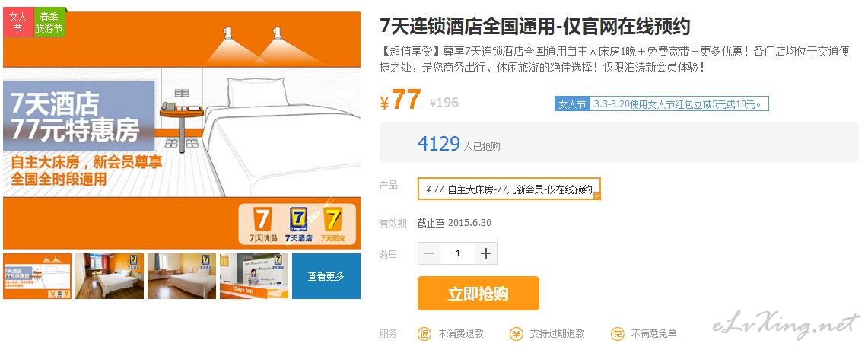
Task: Click the main hotel promotional image
Action: point(182,130)
